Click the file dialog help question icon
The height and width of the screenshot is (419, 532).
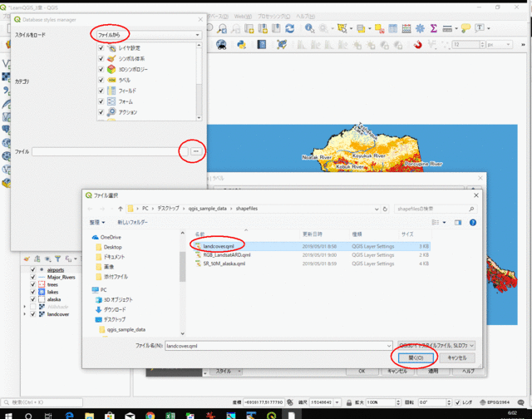click(473, 223)
